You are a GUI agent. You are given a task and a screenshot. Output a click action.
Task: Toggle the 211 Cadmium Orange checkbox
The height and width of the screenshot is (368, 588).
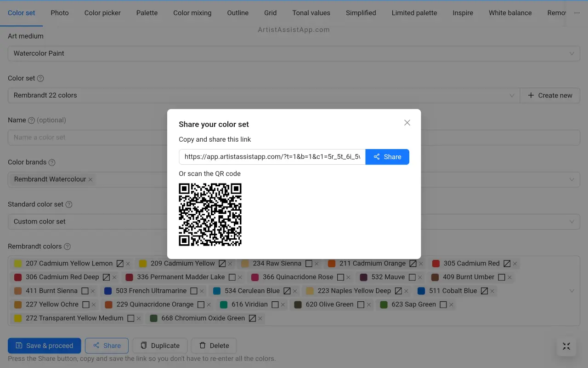(413, 264)
